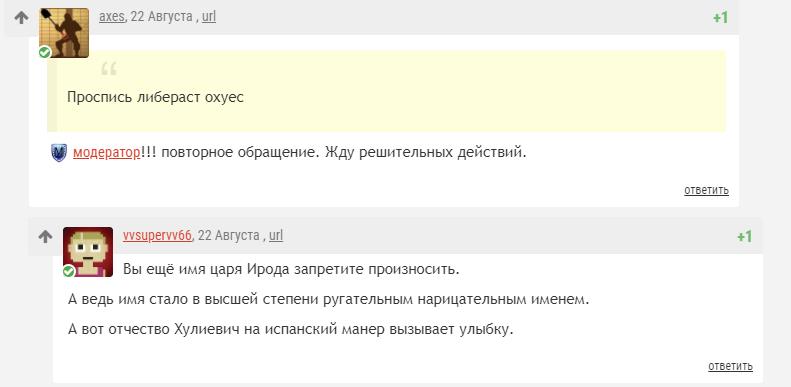
Task: Follow the url link in axes' comment header
Action: tap(209, 17)
